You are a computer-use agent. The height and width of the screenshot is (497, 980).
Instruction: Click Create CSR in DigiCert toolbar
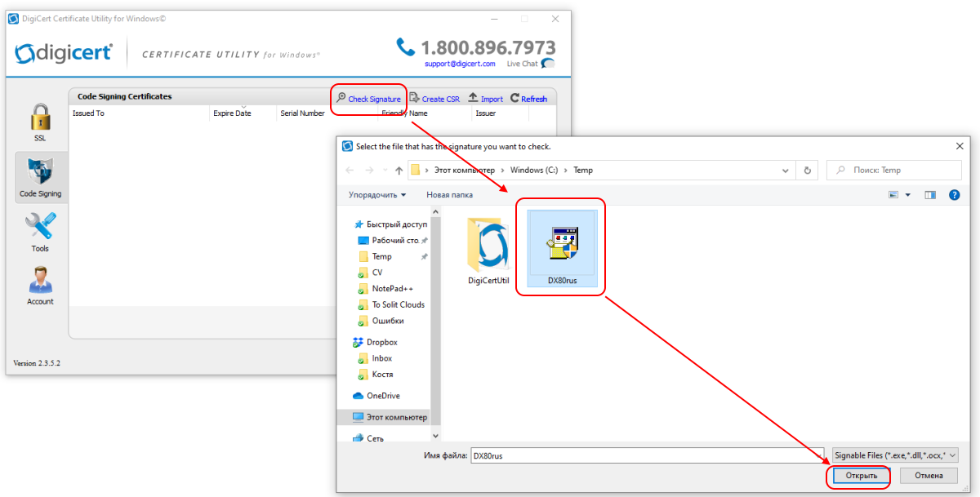[434, 99]
